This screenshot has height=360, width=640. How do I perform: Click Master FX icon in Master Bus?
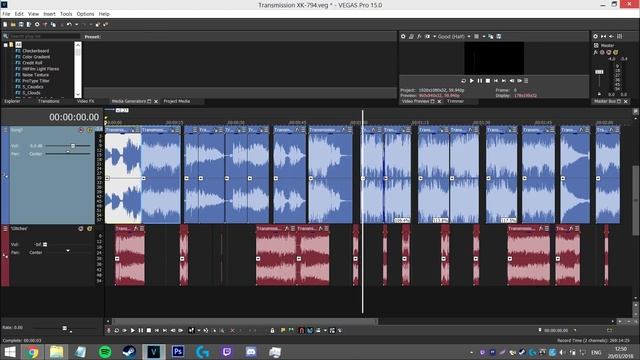[x=596, y=52]
